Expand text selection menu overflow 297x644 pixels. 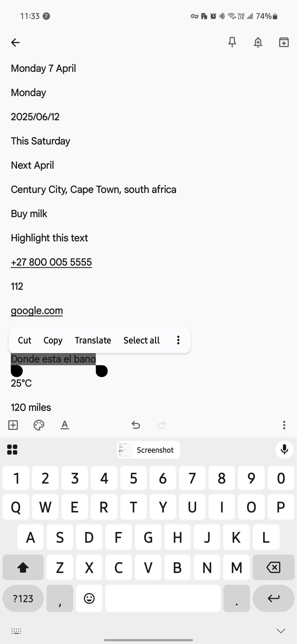point(178,340)
